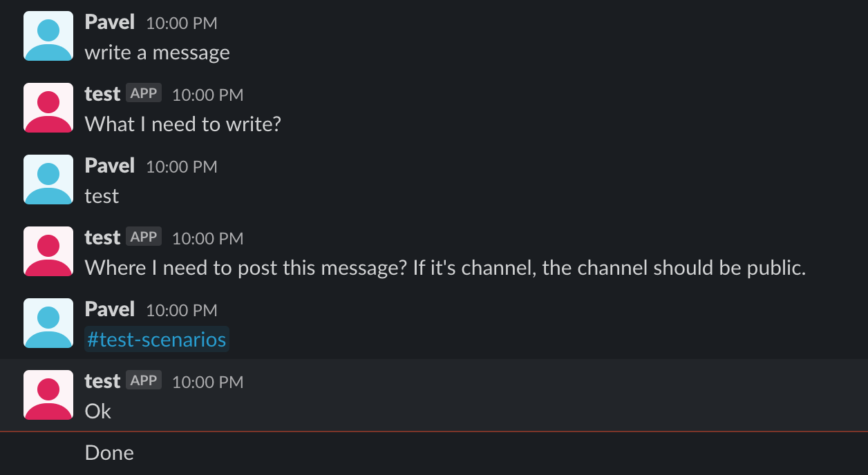868x475 pixels.
Task: Click the timestamp on Pavel's "write a message"
Action: (182, 23)
